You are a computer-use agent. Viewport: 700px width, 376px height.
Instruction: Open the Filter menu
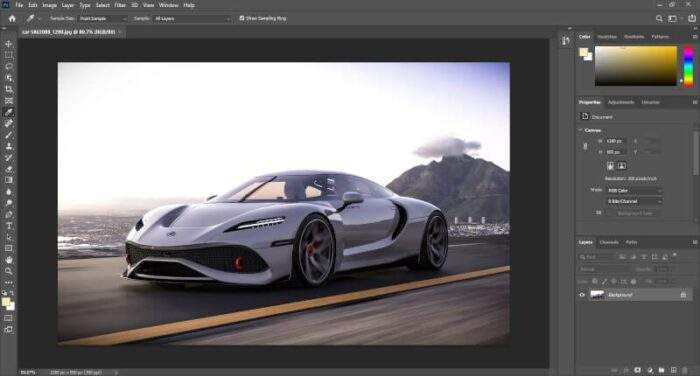pos(120,5)
